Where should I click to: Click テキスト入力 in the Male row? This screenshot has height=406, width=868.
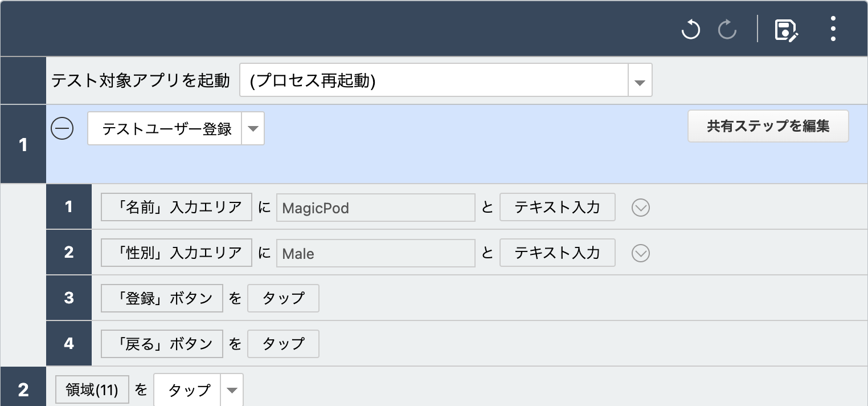click(x=558, y=253)
